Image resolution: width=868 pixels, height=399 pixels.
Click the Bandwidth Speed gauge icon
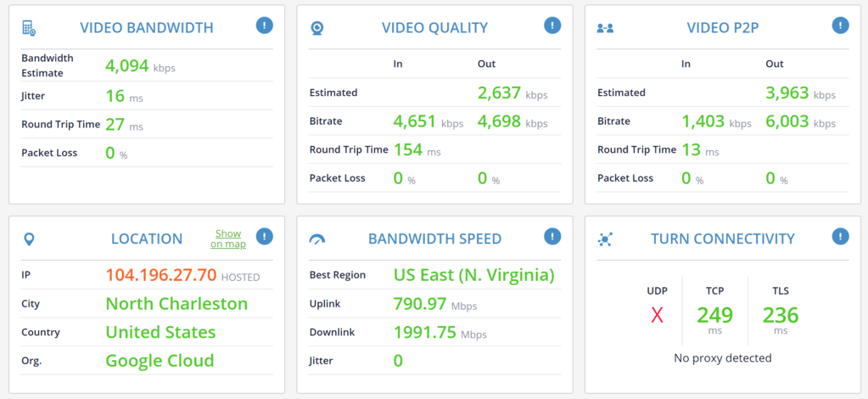(x=317, y=239)
